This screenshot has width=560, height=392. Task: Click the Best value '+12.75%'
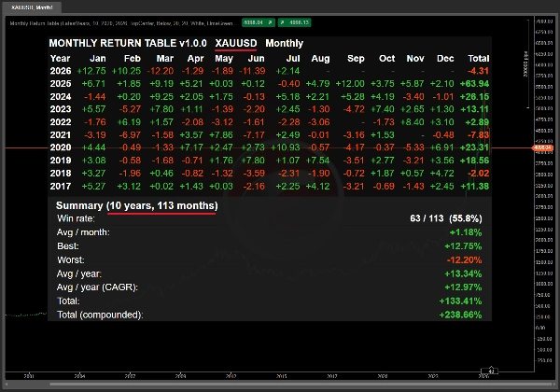pos(463,246)
